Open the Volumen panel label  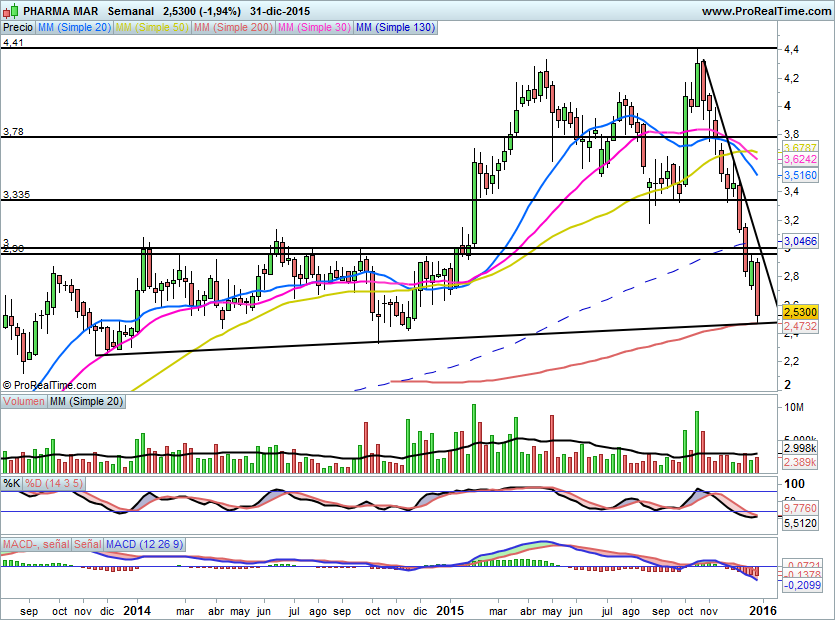(24, 401)
